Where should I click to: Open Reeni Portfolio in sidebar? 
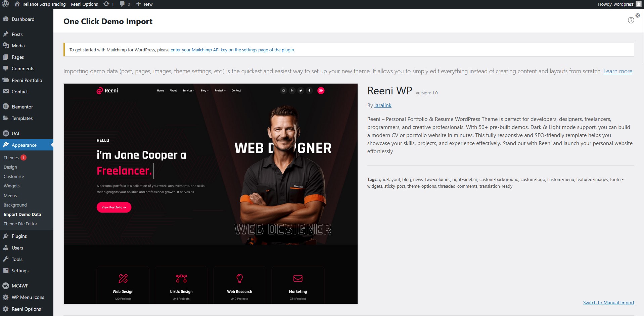point(27,80)
